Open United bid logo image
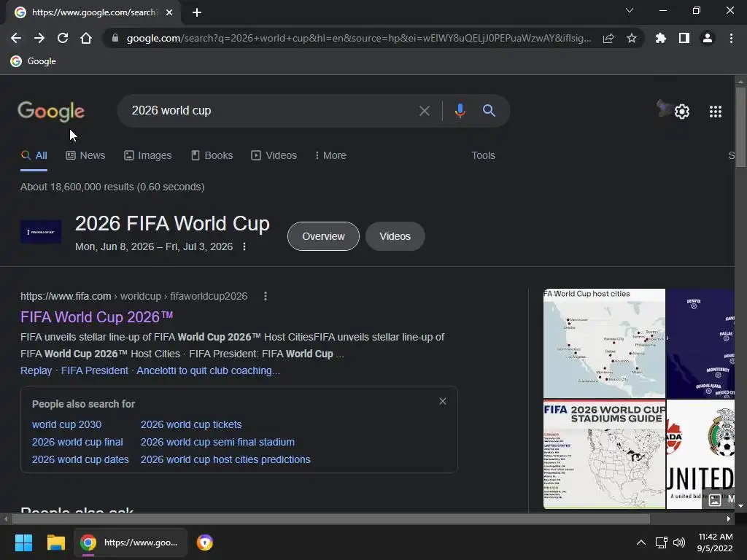This screenshot has height=560, width=747. pyautogui.click(x=700, y=454)
